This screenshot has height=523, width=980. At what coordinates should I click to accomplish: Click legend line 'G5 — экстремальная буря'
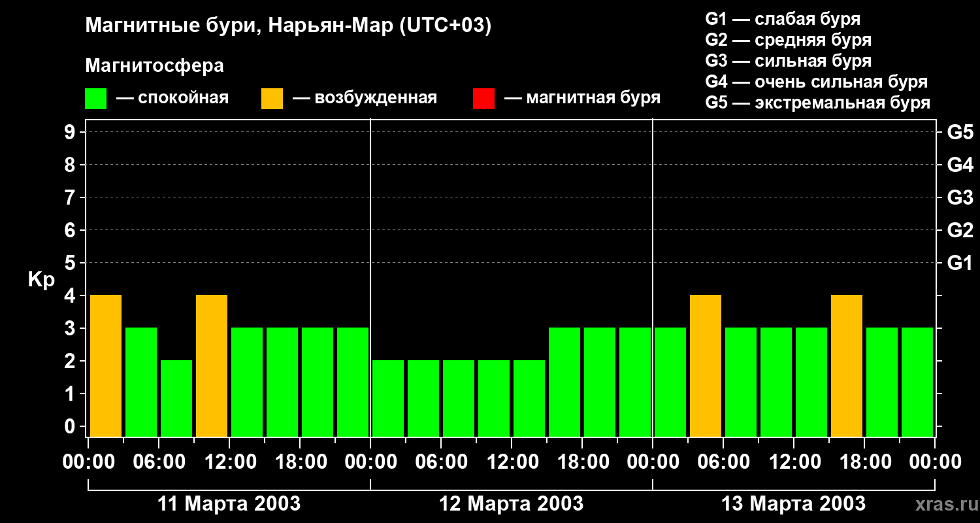pos(818,103)
